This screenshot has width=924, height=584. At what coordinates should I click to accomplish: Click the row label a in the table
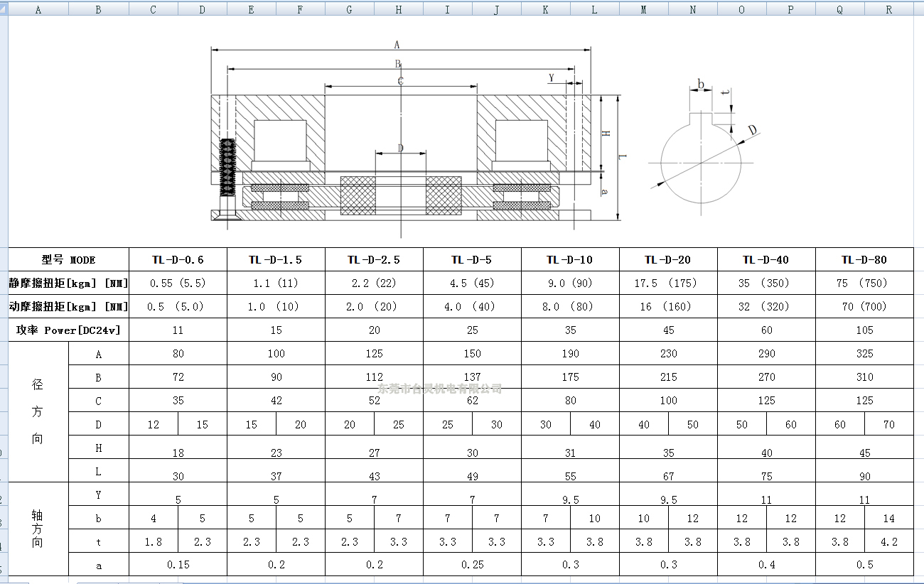(100, 564)
